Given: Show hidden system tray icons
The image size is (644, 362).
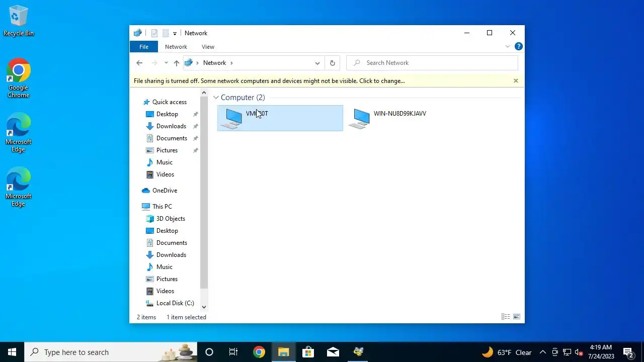Looking at the screenshot, I should (x=542, y=352).
